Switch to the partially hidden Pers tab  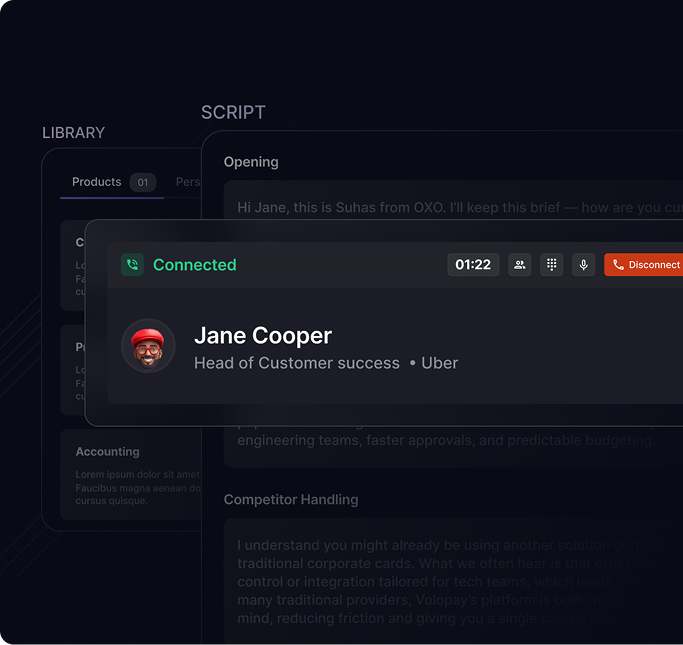click(x=187, y=182)
